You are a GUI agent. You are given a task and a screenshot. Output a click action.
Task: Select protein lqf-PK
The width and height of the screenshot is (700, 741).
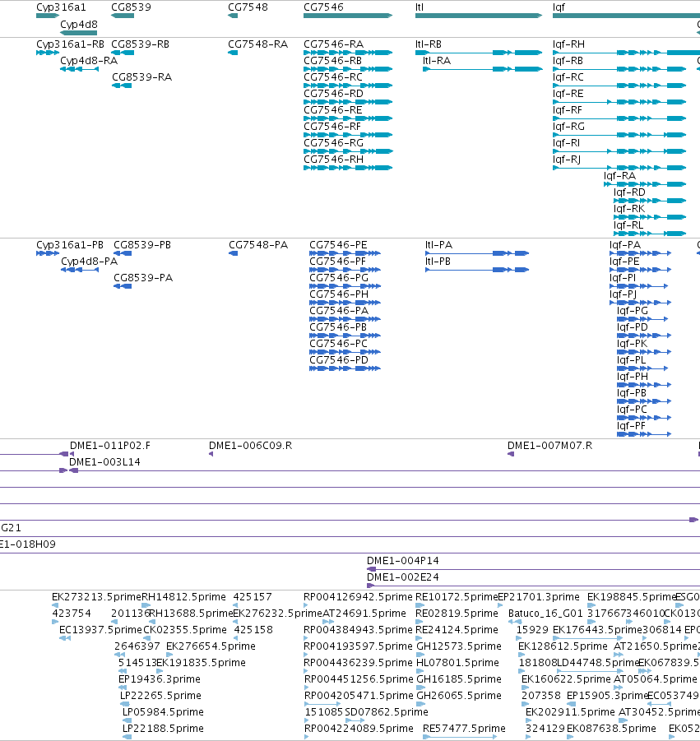click(644, 352)
